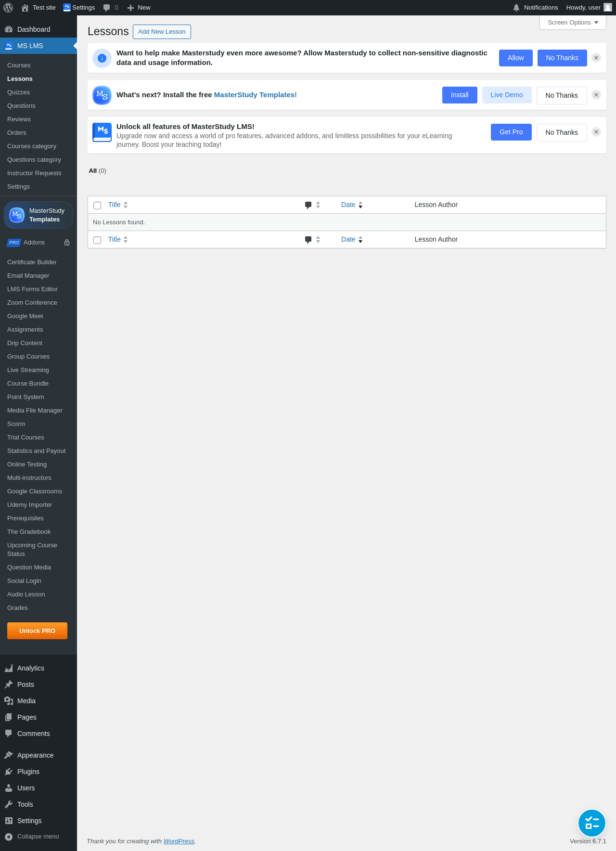Click the Allow button for diagnostics

tap(515, 58)
